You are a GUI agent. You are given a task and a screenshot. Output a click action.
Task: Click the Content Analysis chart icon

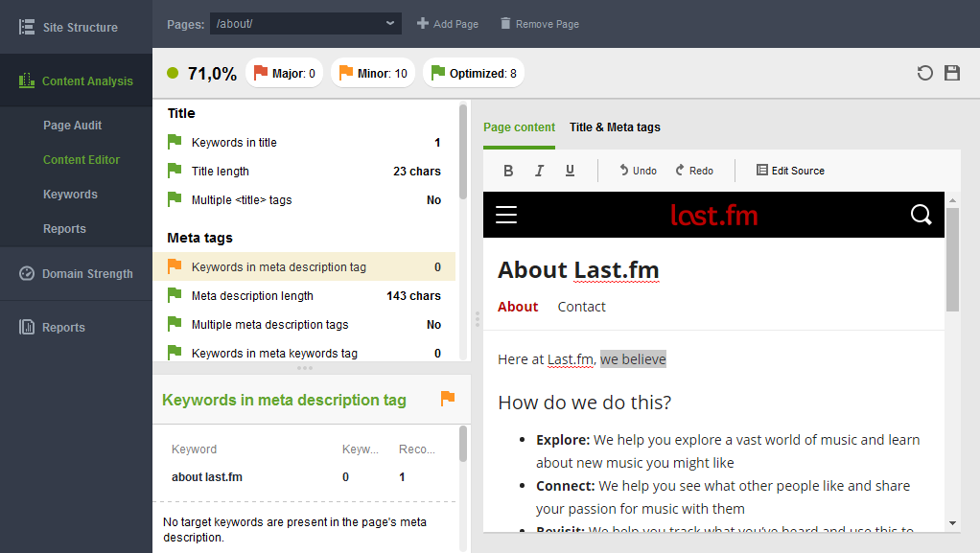pyautogui.click(x=26, y=81)
